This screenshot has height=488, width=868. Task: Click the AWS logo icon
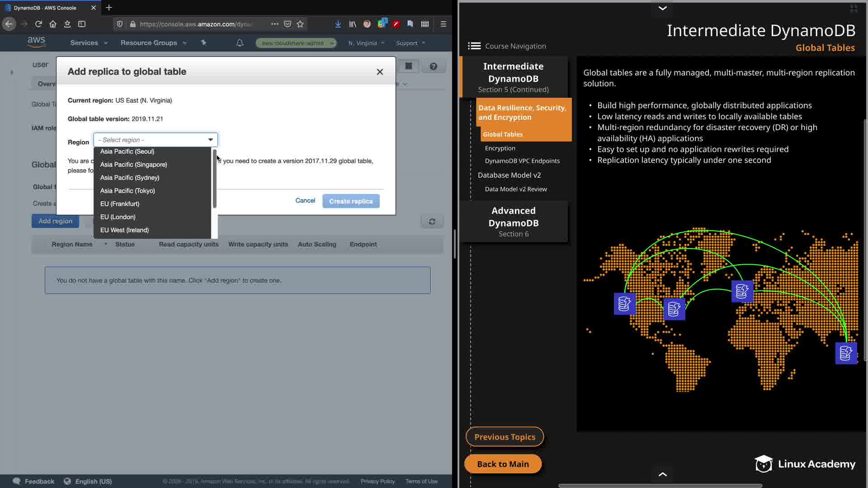[x=36, y=42]
